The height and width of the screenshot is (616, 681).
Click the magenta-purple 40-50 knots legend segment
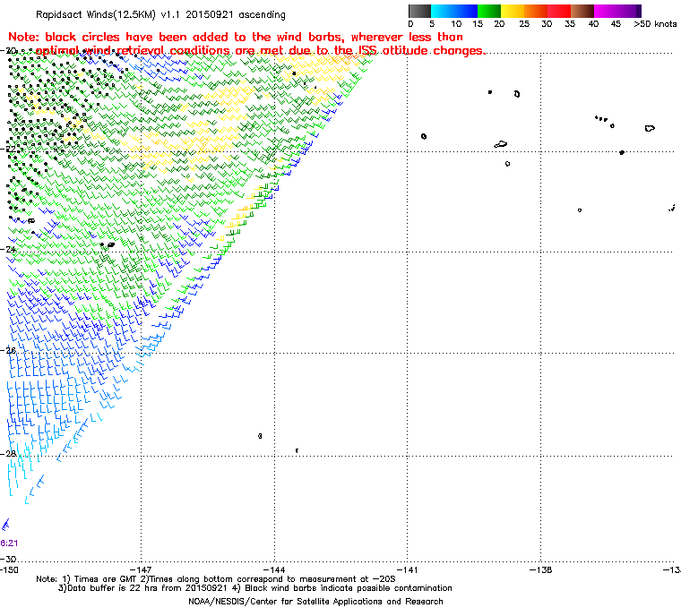click(617, 11)
